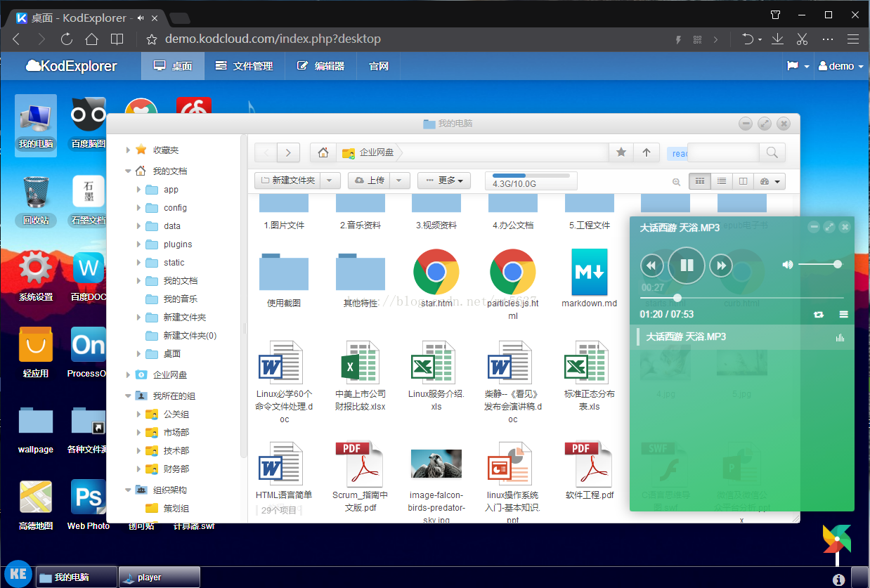Skip to the previous track in player
870x588 pixels.
(652, 266)
